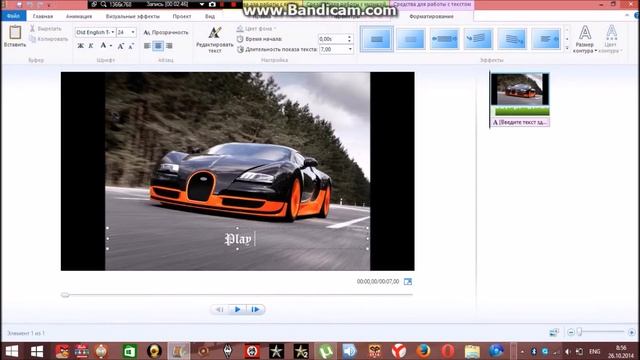The height and width of the screenshot is (360, 640).
Task: Switch to the Проект tab
Action: click(182, 16)
